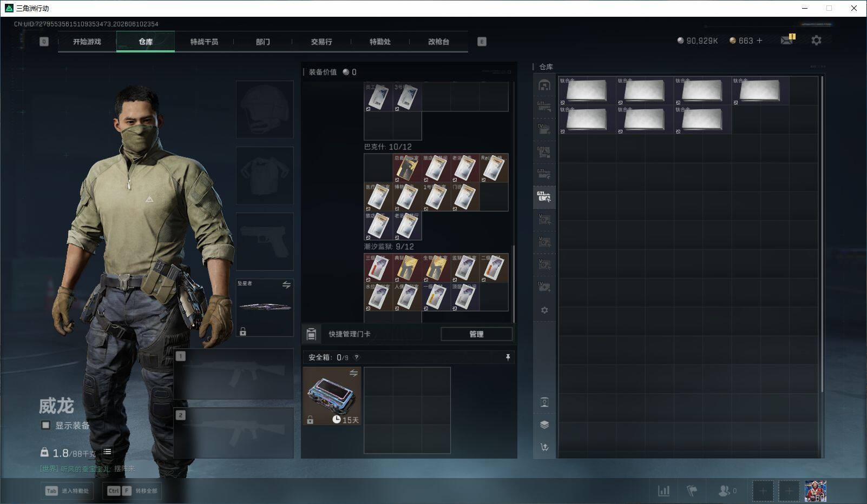Open the weight details list icon
Viewport: 867px width, 504px height.
pyautogui.click(x=107, y=452)
